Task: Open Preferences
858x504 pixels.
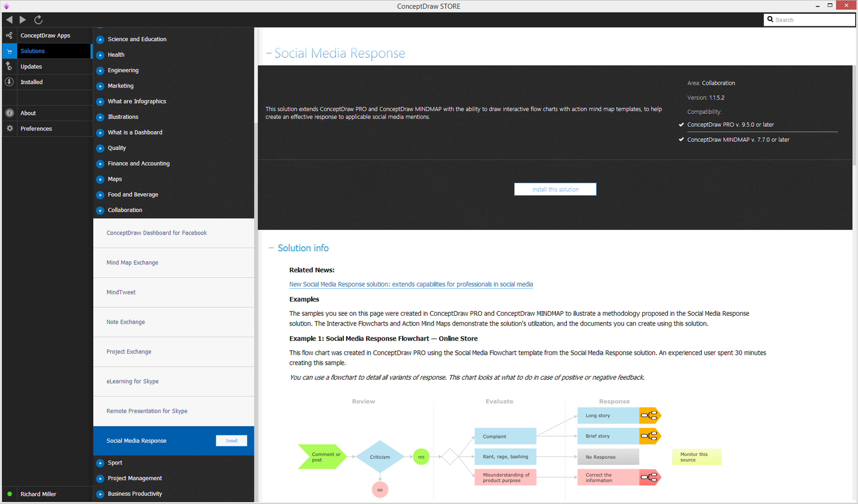Action: click(46, 129)
